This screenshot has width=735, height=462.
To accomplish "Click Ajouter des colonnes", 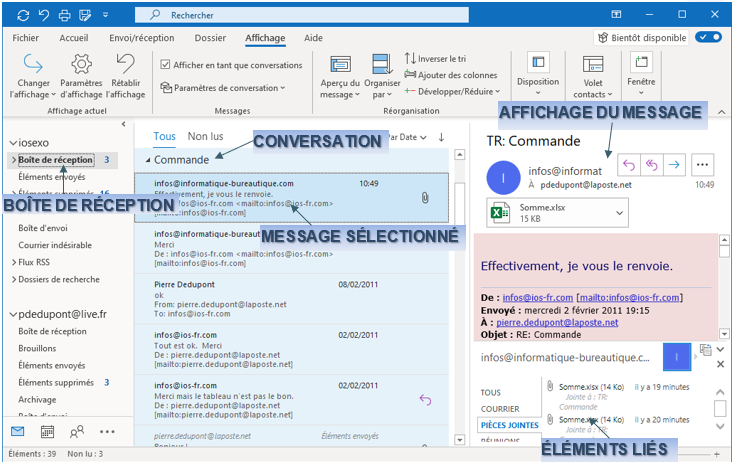I will pos(451,75).
